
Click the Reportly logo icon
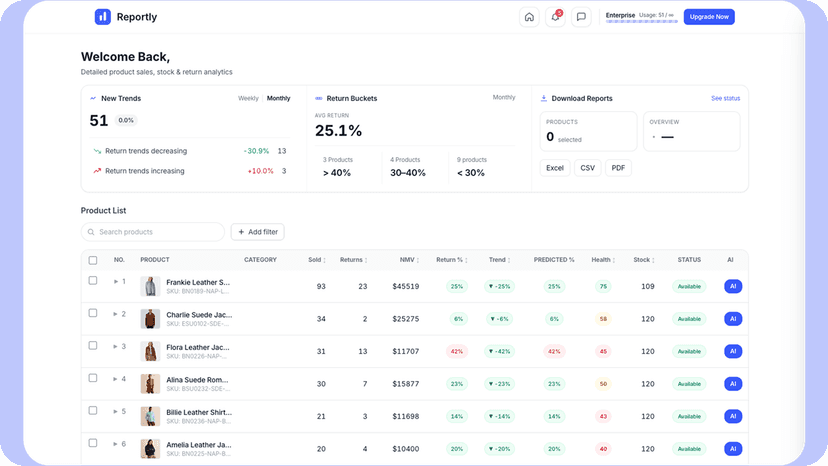pyautogui.click(x=102, y=17)
